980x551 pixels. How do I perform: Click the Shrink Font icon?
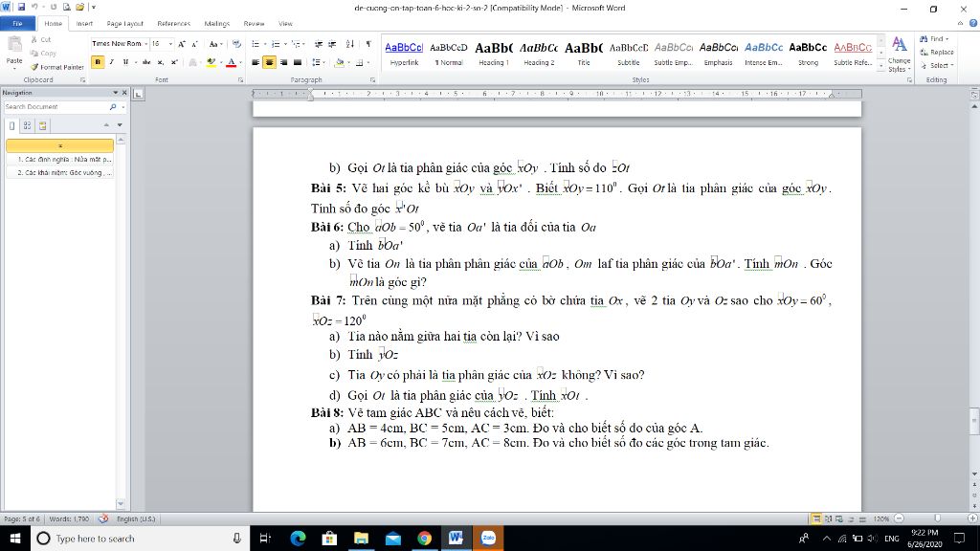194,44
